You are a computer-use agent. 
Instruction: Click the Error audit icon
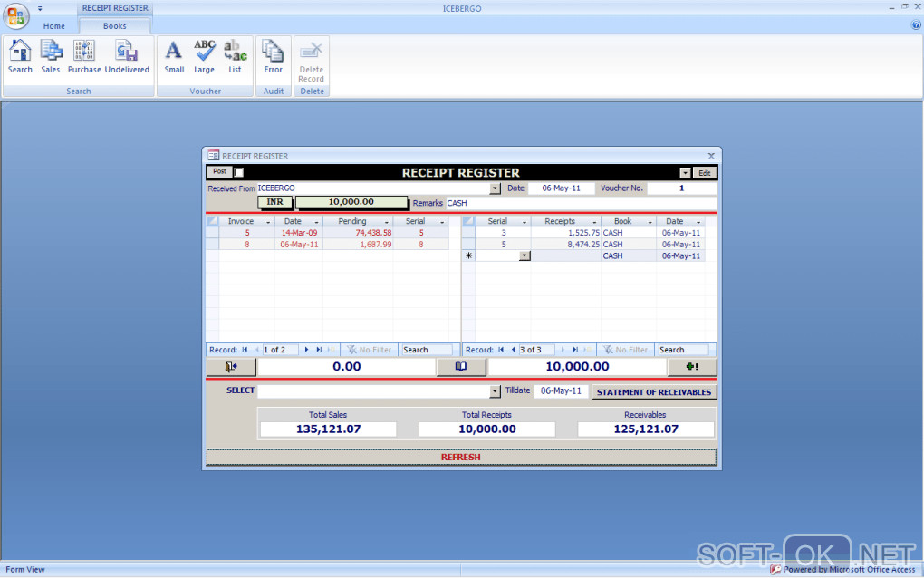click(273, 56)
